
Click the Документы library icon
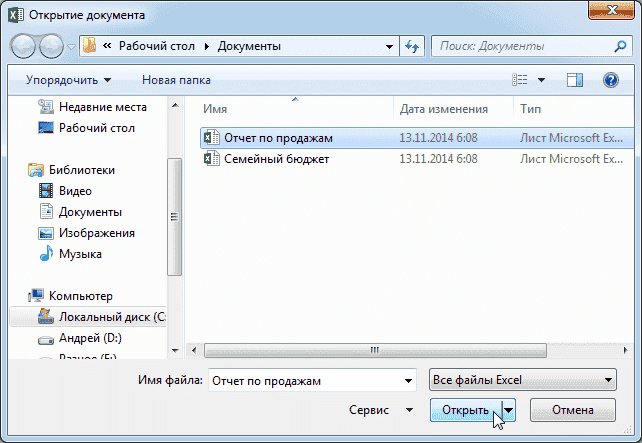(46, 211)
